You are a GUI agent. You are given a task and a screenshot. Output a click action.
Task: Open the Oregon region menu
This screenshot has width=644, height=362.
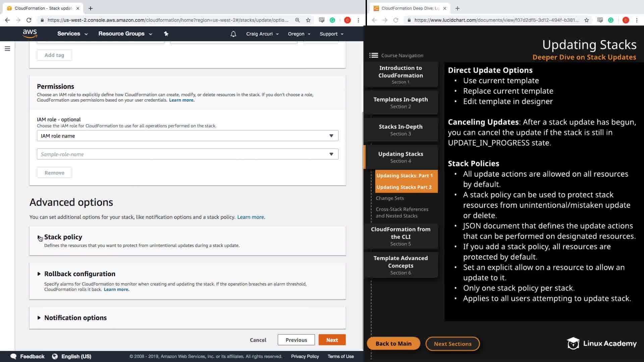pyautogui.click(x=299, y=34)
